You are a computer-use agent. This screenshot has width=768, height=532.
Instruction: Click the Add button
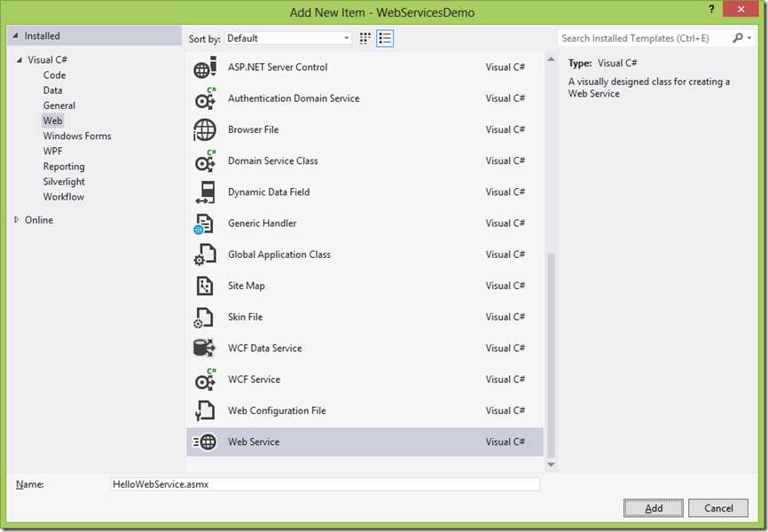coord(654,508)
